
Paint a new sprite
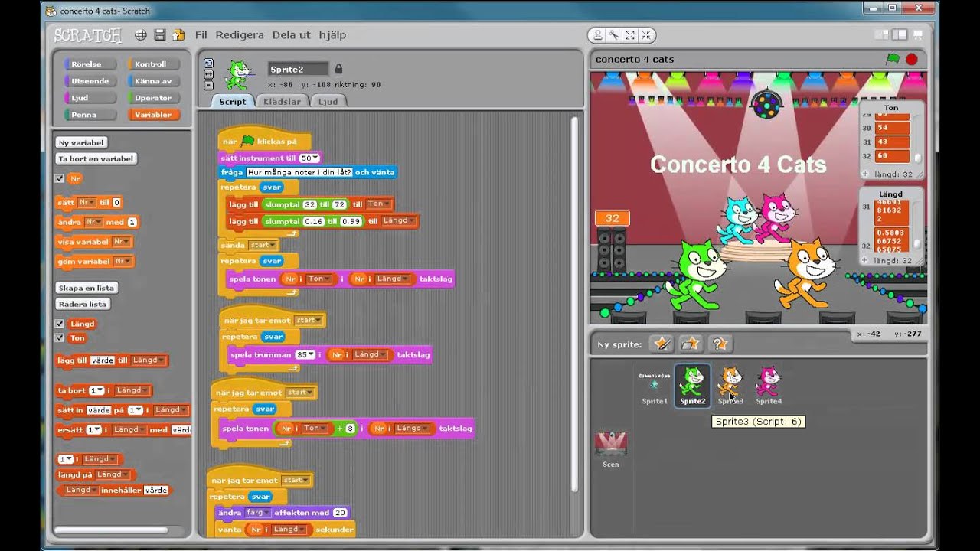pyautogui.click(x=661, y=344)
